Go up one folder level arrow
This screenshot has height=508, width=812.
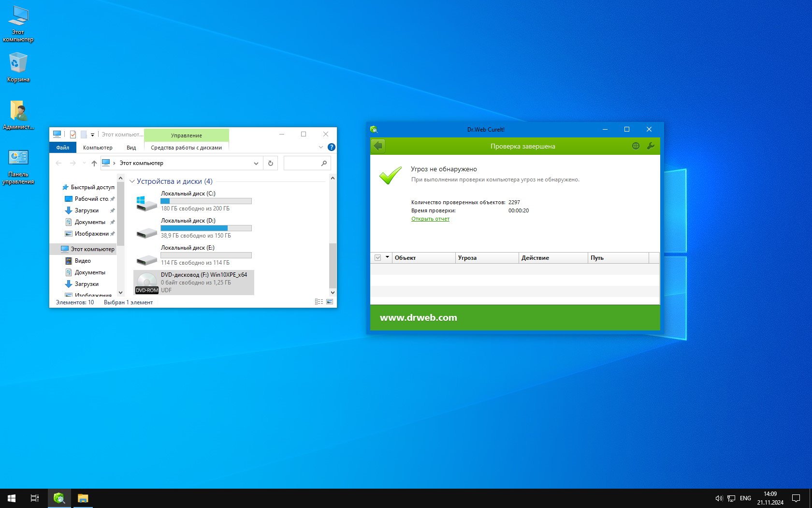94,164
